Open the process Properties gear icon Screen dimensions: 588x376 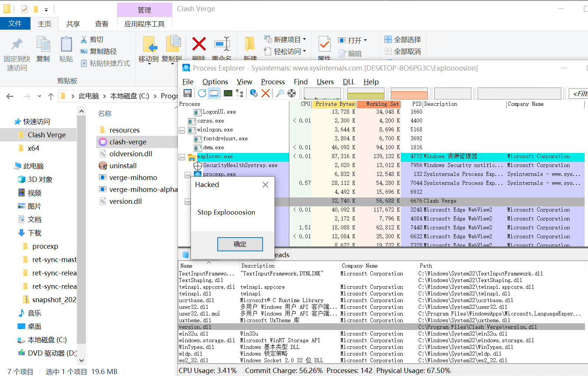254,93
